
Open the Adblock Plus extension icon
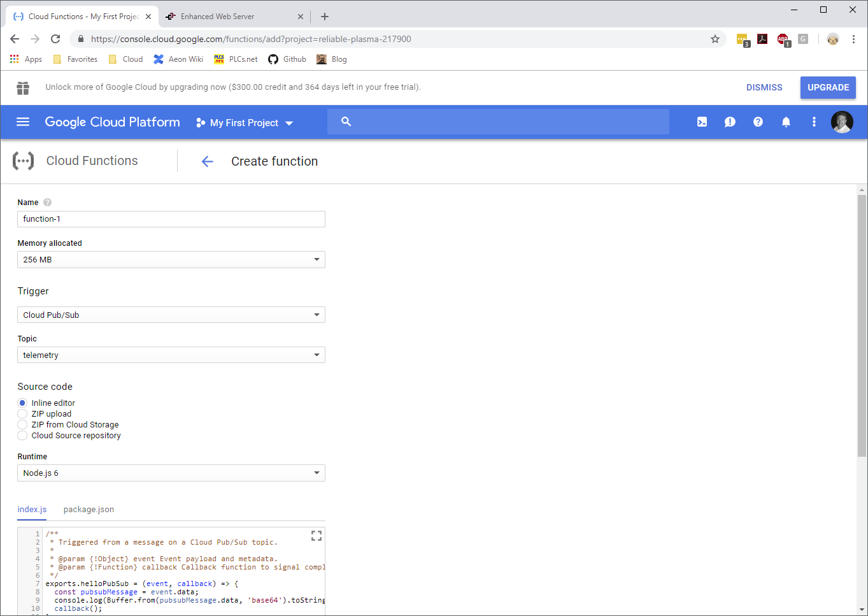(783, 39)
